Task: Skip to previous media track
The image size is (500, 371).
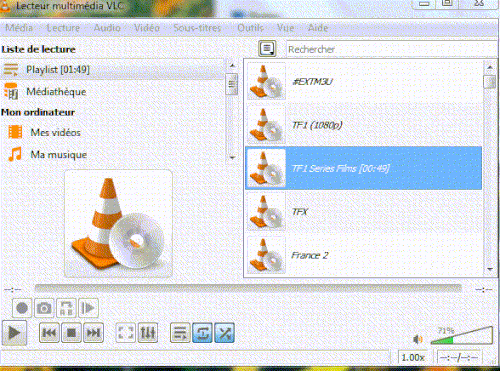Action: tap(49, 333)
